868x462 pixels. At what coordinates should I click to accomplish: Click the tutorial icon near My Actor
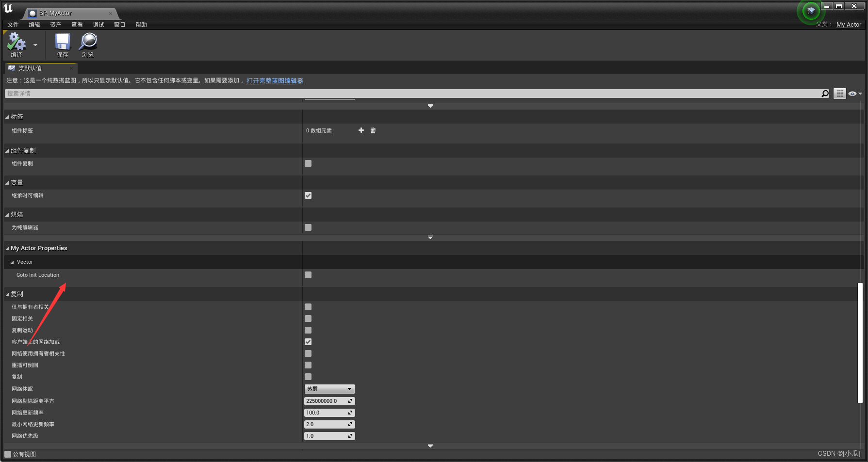(811, 11)
